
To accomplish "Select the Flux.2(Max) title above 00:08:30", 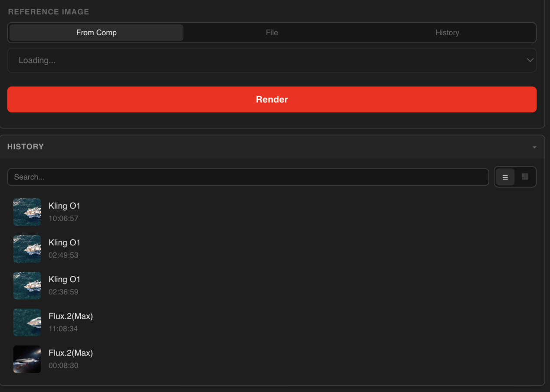I will (x=71, y=353).
